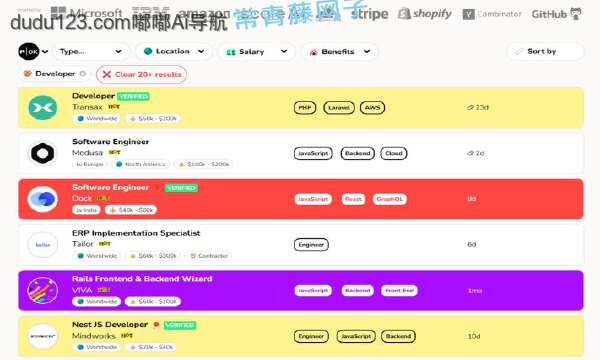
Task: Click the Transax company logo icon
Action: pyautogui.click(x=42, y=108)
